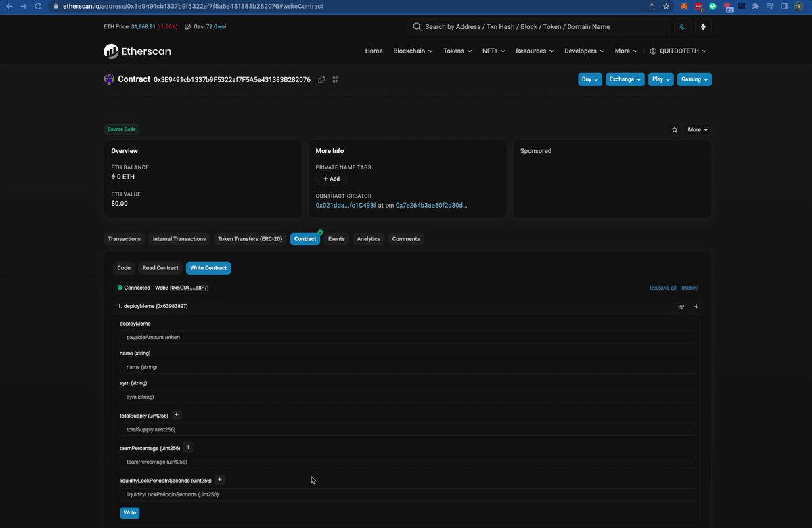Screen dimensions: 812x528
Task: Open the Blockchain dropdown menu
Action: 413,51
